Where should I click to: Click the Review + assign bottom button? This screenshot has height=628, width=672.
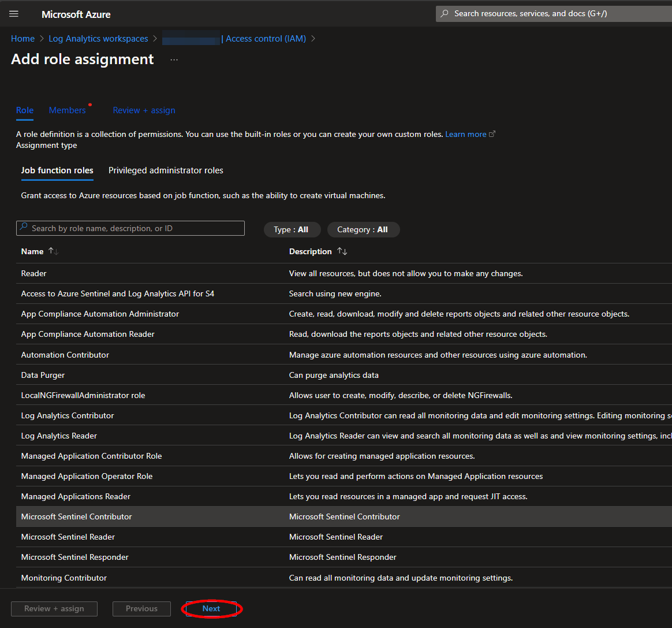(x=54, y=608)
